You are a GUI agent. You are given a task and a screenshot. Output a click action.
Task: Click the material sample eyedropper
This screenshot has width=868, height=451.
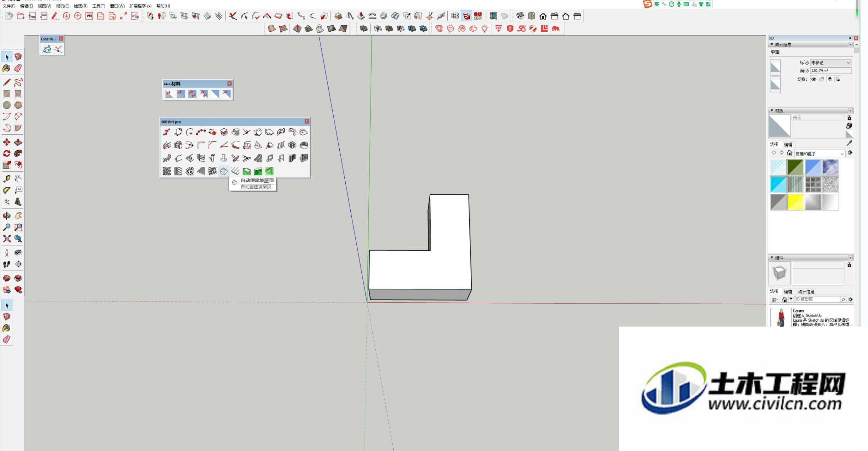coord(849,143)
